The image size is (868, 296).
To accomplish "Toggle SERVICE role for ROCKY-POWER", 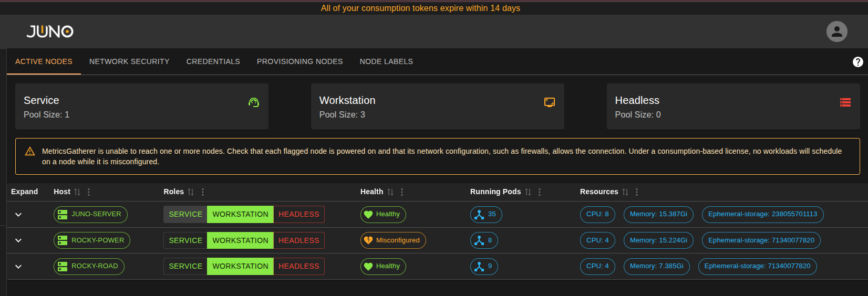I will [x=185, y=240].
